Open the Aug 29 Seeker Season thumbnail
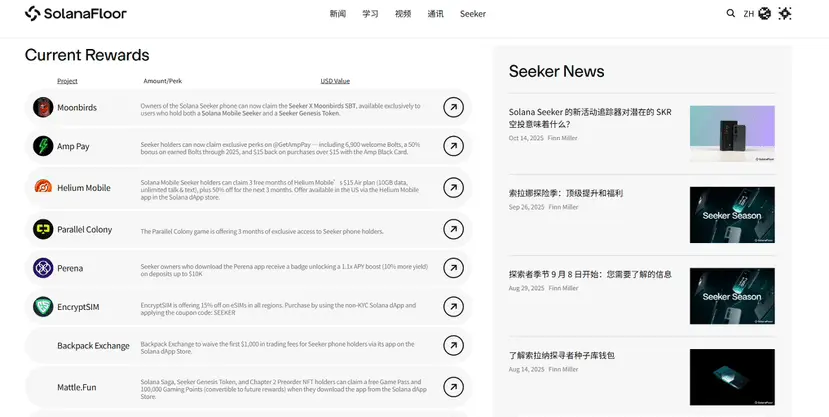 732,296
